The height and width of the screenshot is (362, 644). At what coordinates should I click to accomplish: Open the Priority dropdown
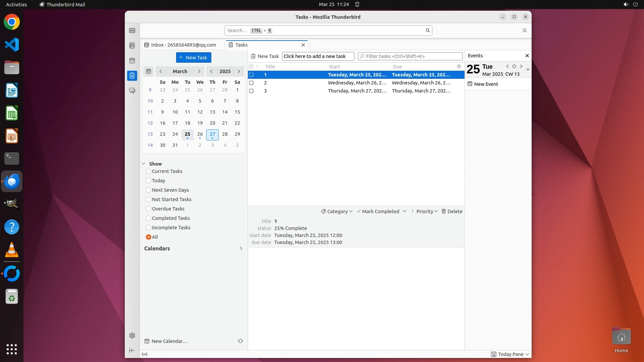tap(425, 212)
